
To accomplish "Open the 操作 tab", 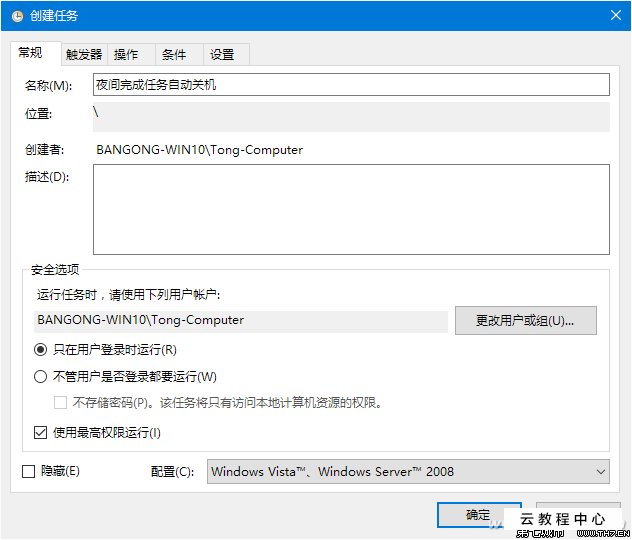I will pyautogui.click(x=126, y=55).
